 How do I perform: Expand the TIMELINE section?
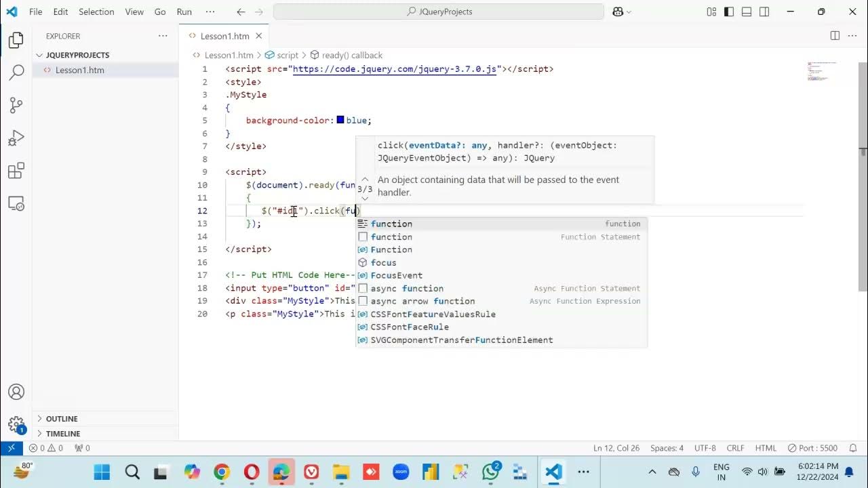pos(105,434)
